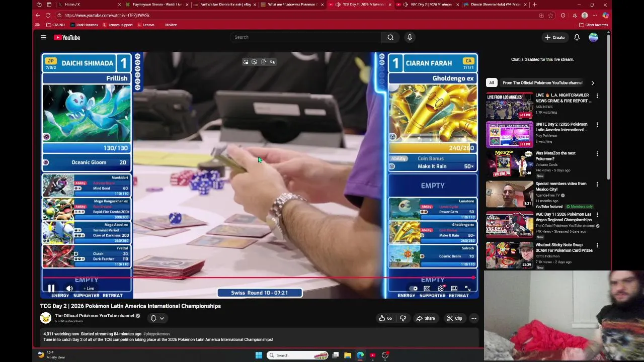Open the #playpokemon hashtag link
Viewport: 644px width, 362px height.
(156, 334)
